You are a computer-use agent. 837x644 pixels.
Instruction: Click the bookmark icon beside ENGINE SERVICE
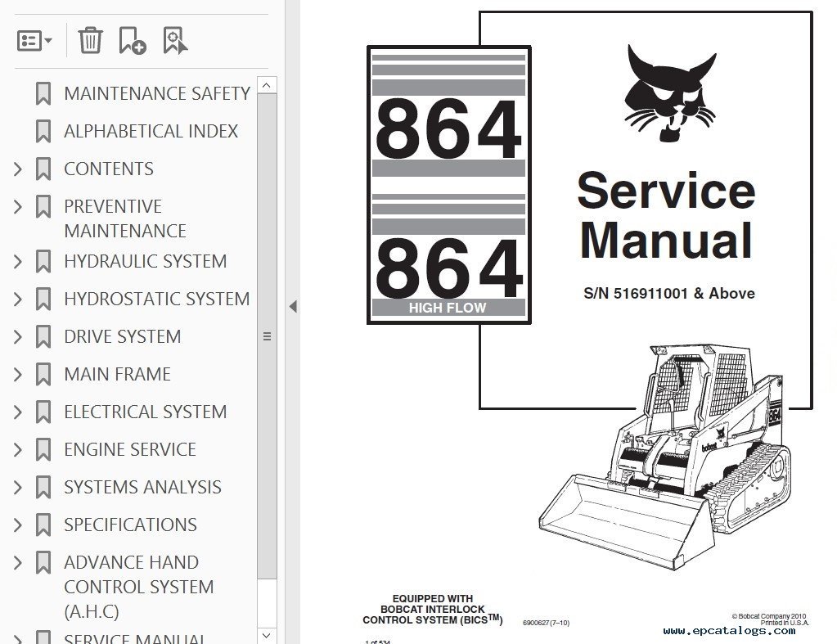(43, 449)
